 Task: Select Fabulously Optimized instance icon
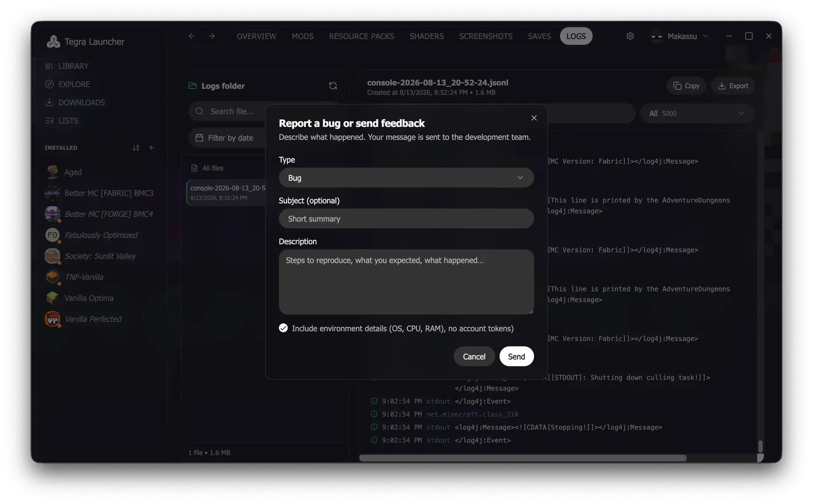[53, 235]
